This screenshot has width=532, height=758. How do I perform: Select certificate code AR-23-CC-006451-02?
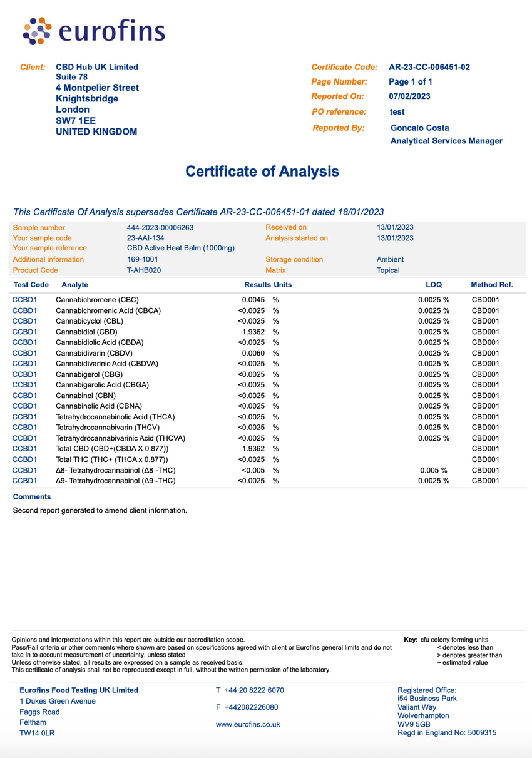click(x=429, y=67)
